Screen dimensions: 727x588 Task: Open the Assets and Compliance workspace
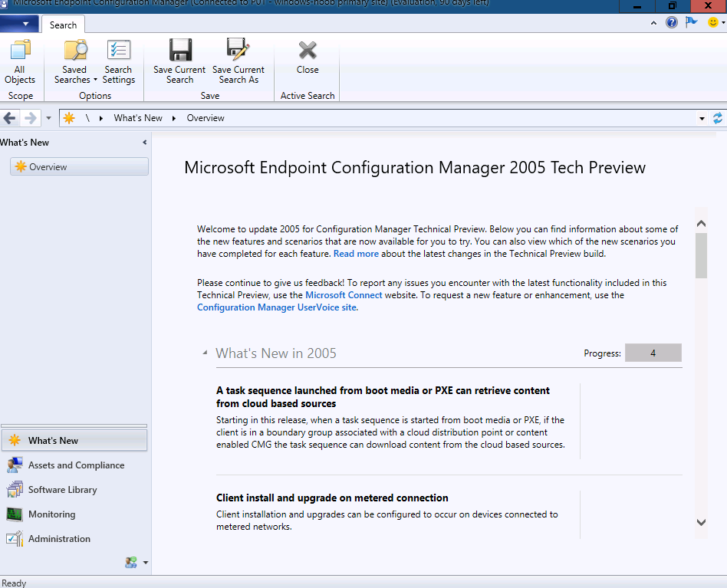point(74,465)
